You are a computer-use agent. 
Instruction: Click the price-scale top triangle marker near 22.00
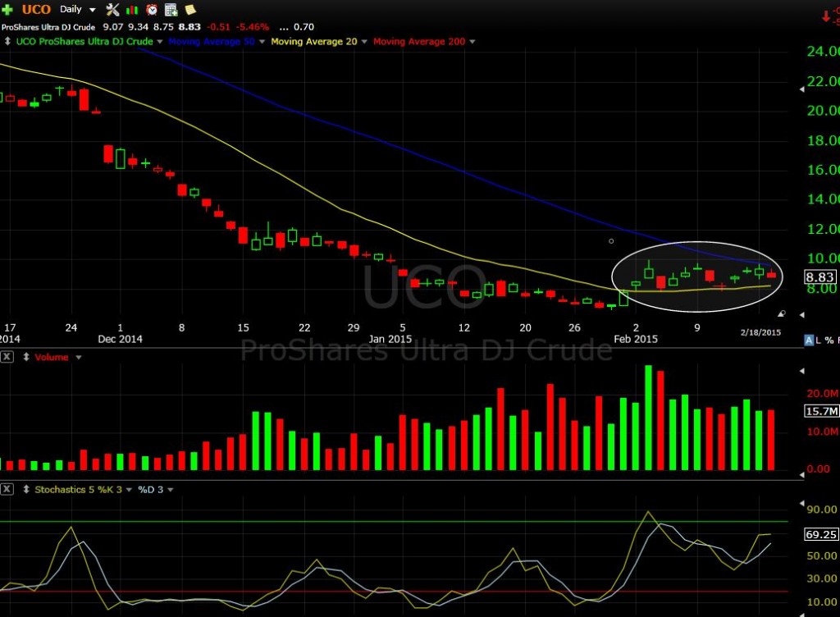point(802,89)
